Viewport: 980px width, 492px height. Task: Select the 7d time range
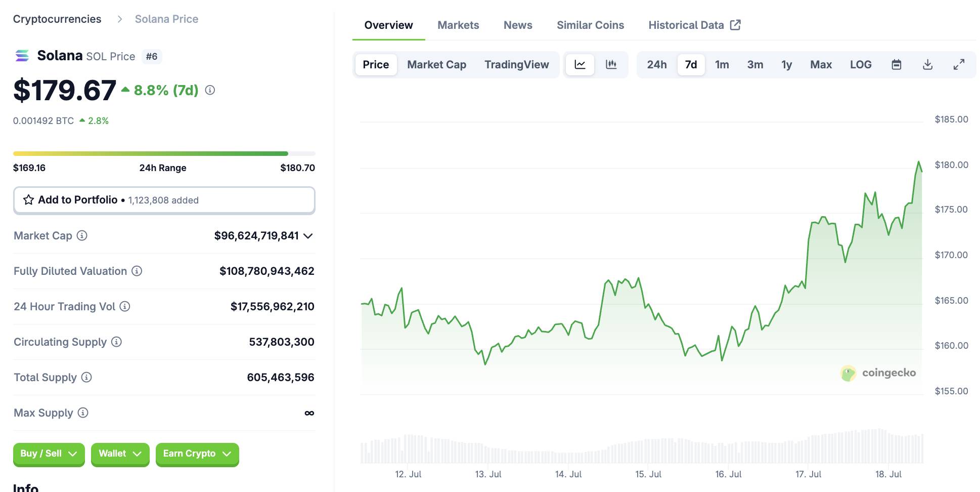[691, 64]
